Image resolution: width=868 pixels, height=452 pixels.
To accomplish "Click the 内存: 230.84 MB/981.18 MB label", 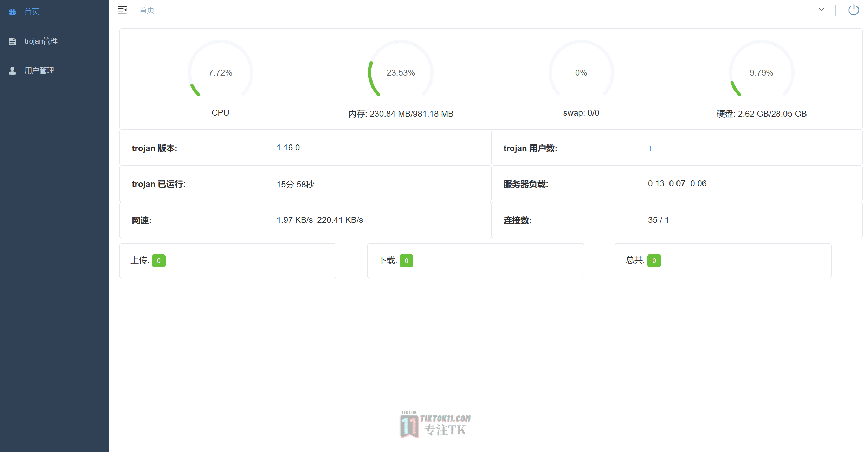I will coord(401,114).
